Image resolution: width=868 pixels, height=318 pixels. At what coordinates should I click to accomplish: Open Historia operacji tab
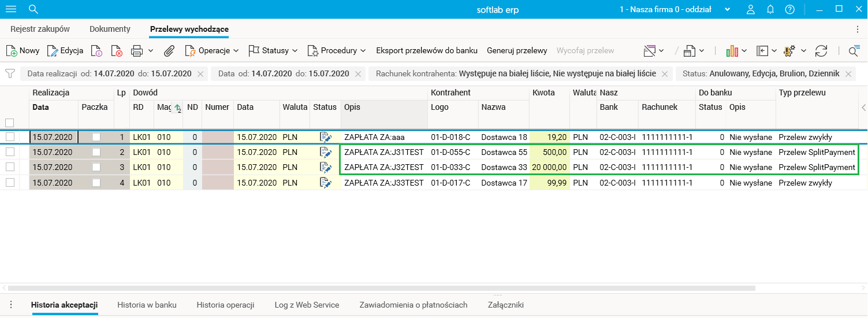tap(226, 305)
